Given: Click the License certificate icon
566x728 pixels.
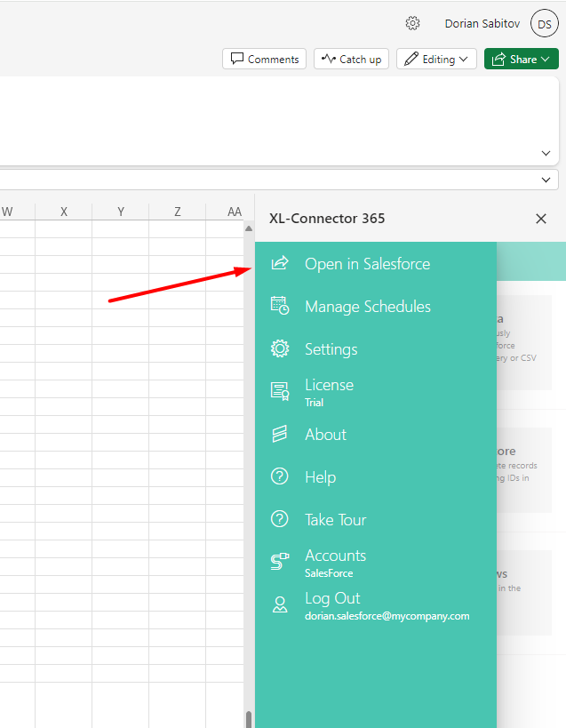Looking at the screenshot, I should coord(280,391).
